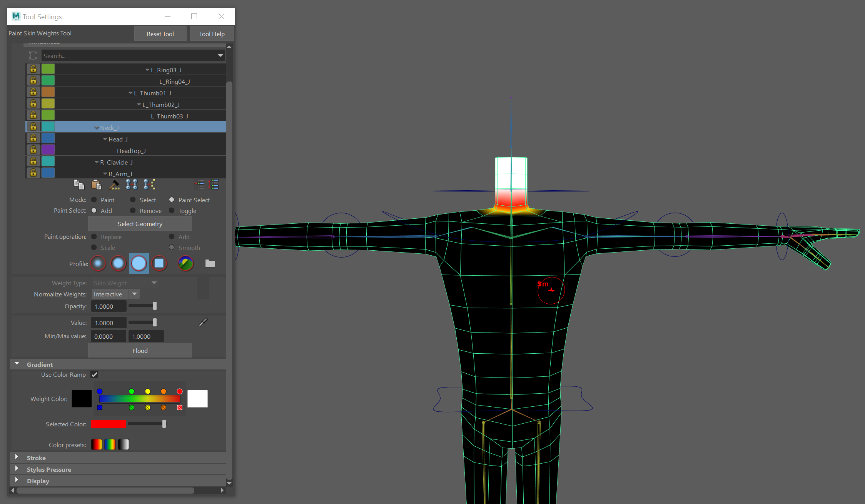
Task: Select the Gaussian soft brush profile
Action: click(98, 264)
